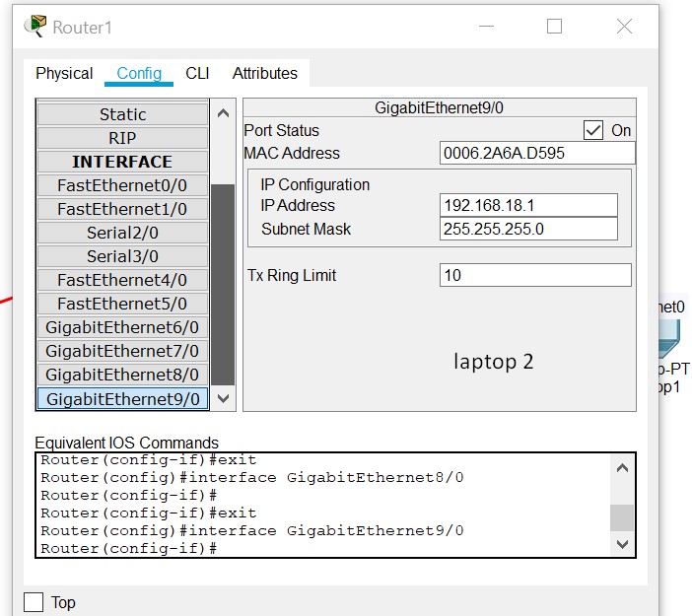This screenshot has width=692, height=616.
Task: Open the Static routing settings
Action: point(122,114)
